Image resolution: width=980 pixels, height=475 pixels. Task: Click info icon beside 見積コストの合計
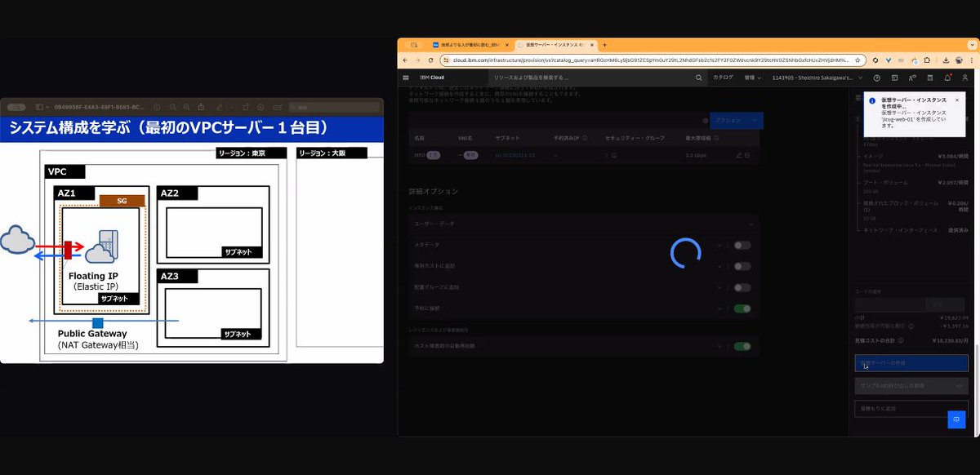[899, 340]
